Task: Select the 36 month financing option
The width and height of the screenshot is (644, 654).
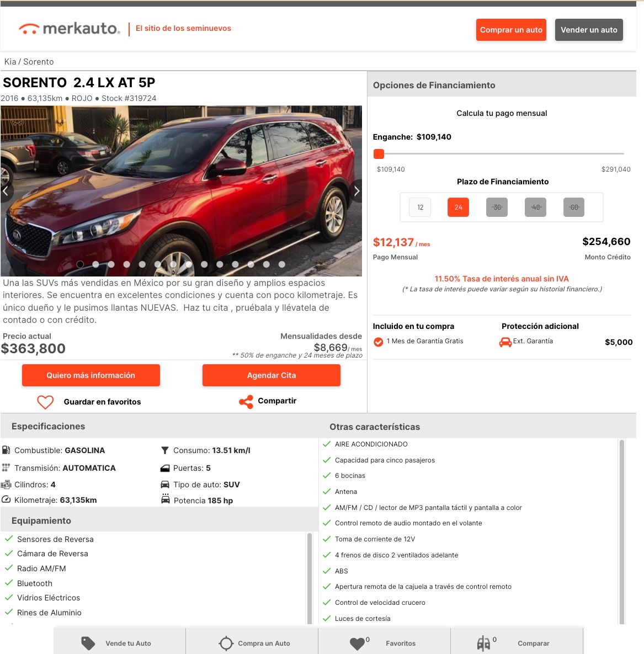Action: coord(497,208)
